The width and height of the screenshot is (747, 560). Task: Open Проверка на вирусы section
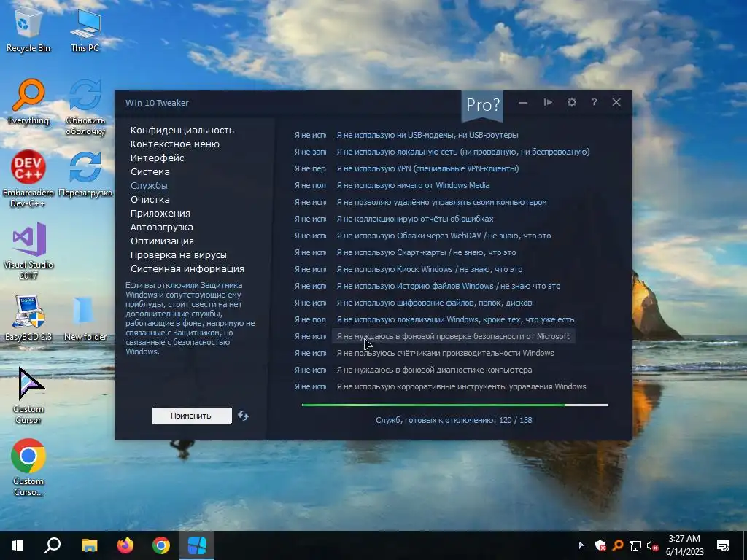tap(179, 254)
